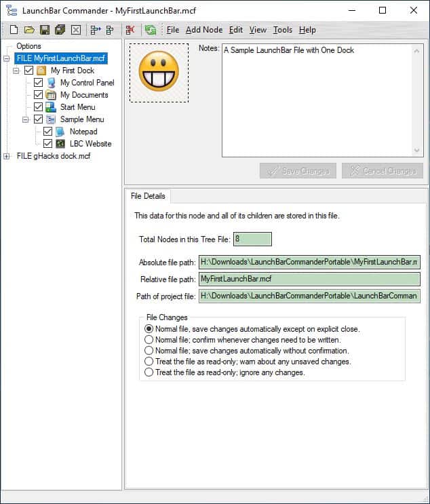Open a file using the folder icon
The width and height of the screenshot is (430, 504).
[x=29, y=30]
